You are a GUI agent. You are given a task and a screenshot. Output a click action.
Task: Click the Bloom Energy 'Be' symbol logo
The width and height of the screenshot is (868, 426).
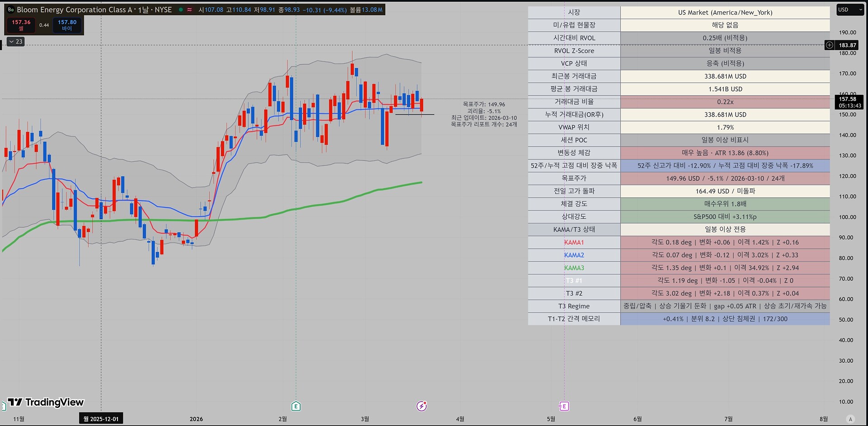click(x=11, y=9)
